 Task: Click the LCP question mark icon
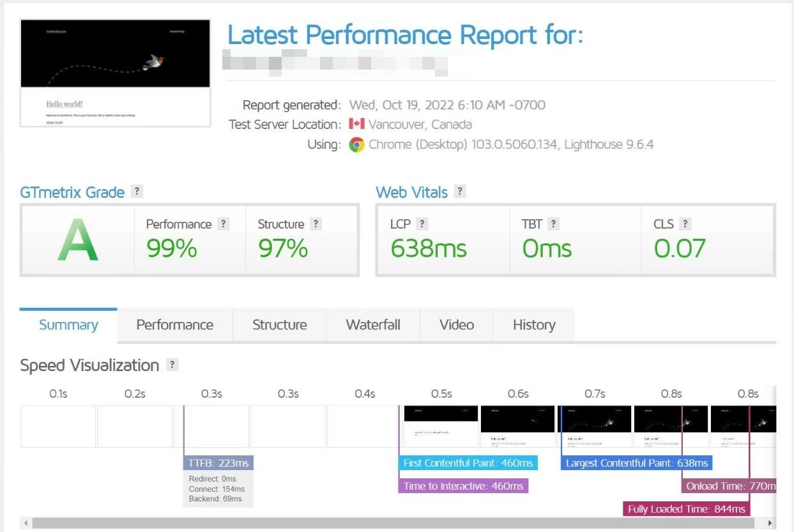point(422,224)
